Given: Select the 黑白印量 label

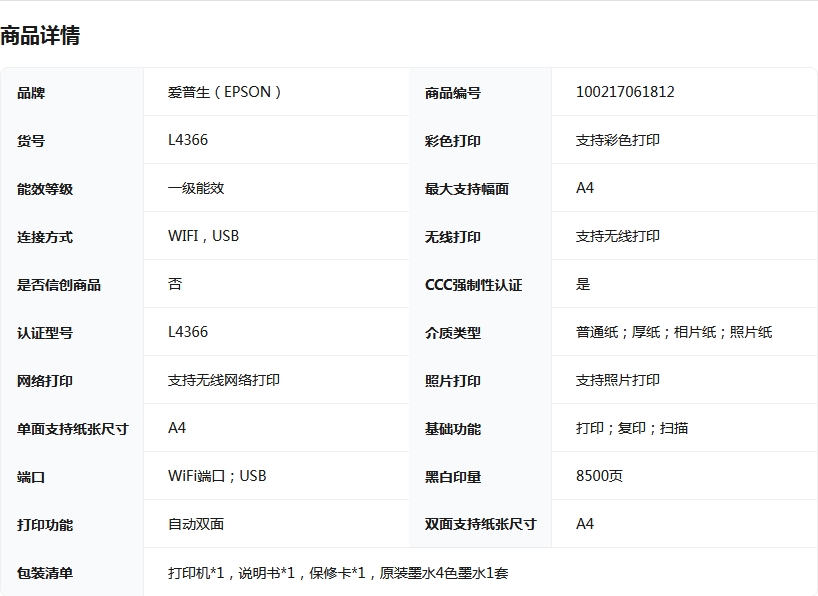Looking at the screenshot, I should [453, 477].
